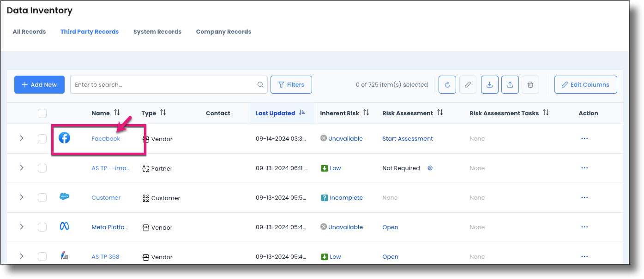The image size is (644, 279).
Task: Open the action menu for the Customer row
Action: click(584, 197)
